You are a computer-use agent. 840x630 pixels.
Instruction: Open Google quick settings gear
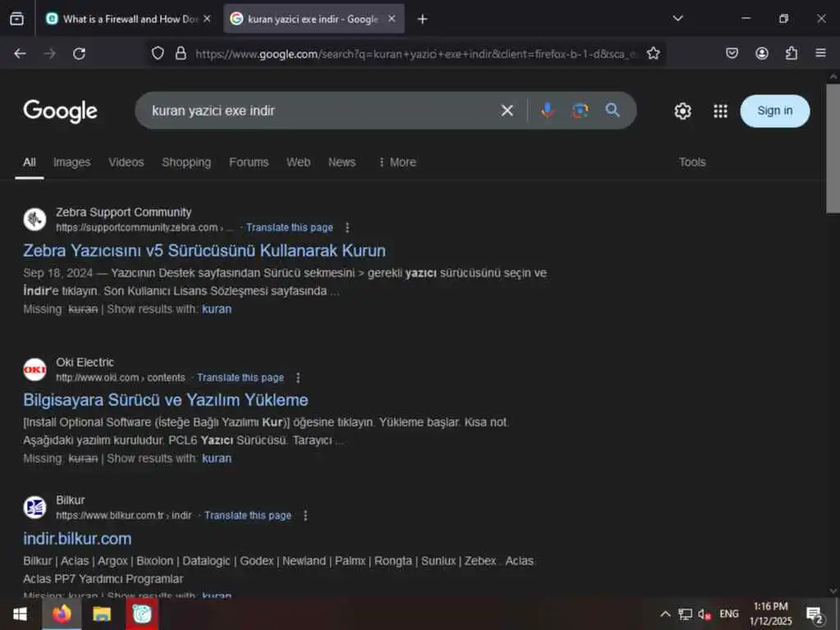point(682,111)
